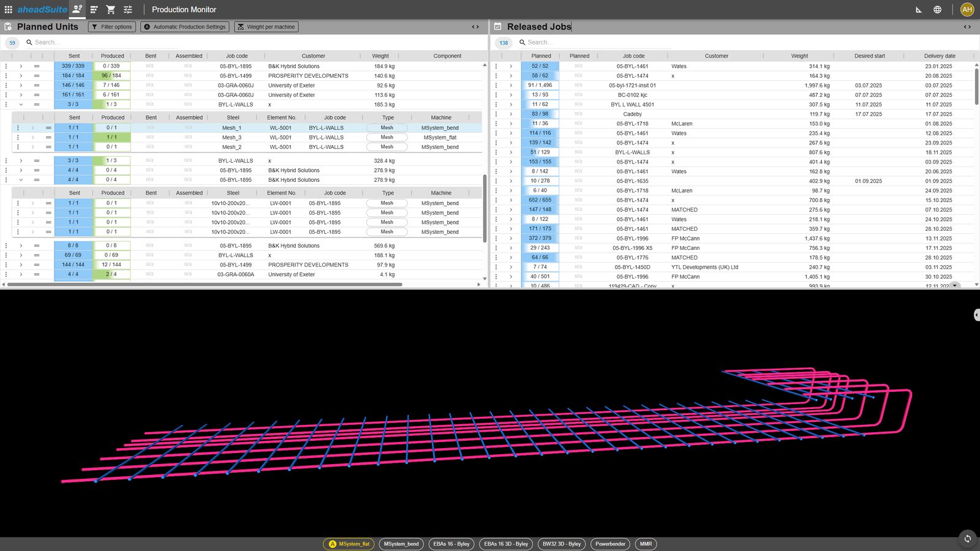Image resolution: width=980 pixels, height=551 pixels.
Task: Open the bar-list icon in top bar
Action: coord(94,9)
